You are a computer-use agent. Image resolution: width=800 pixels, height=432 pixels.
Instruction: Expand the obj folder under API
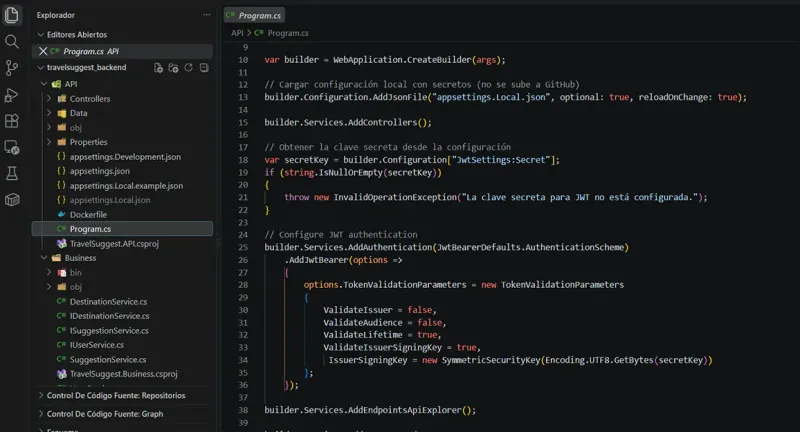tap(49, 128)
